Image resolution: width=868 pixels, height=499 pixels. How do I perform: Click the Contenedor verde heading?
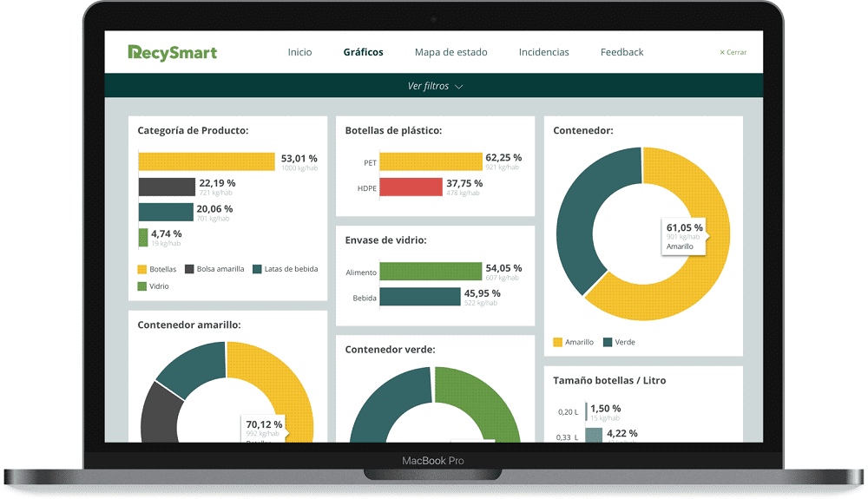click(x=390, y=350)
